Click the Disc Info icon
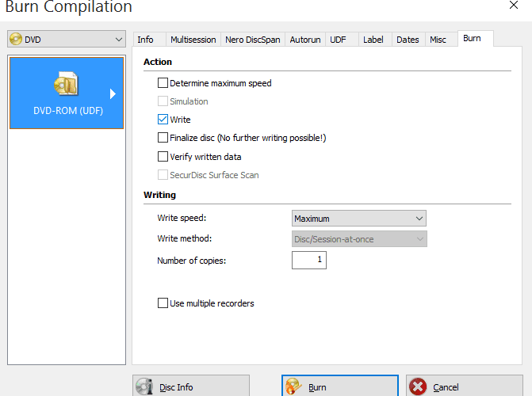The height and width of the screenshot is (396, 532). coord(144,386)
